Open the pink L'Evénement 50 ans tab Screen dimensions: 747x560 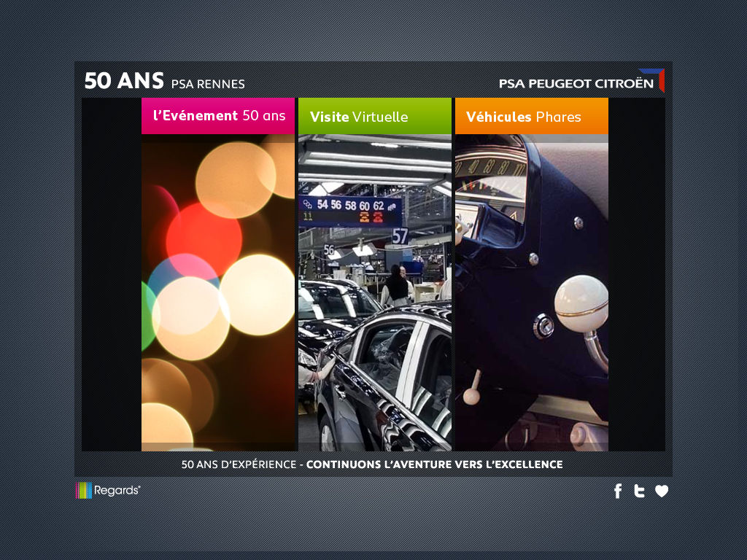[x=218, y=116]
